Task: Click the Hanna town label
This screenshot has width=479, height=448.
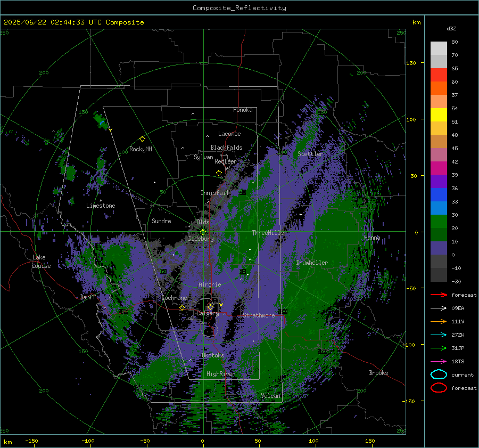Action: [x=372, y=238]
